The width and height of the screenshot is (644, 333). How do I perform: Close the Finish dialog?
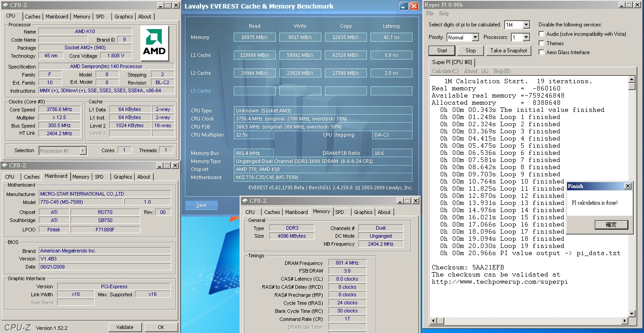(627, 186)
